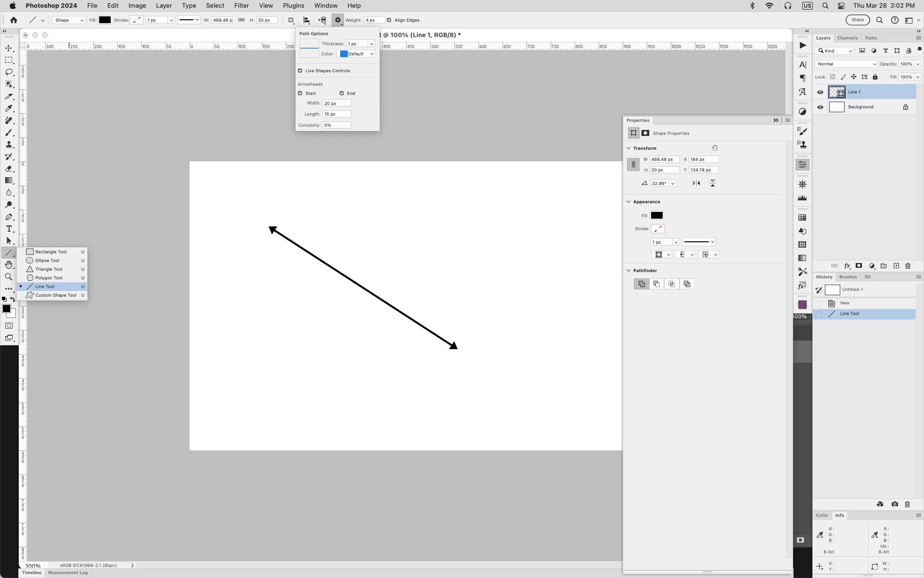Choose Custom Shape Tool from flyout
Viewport: 924px width, 578px height.
[55, 295]
